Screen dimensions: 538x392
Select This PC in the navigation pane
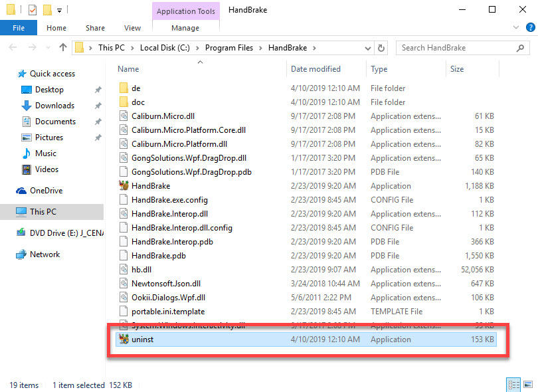point(52,212)
